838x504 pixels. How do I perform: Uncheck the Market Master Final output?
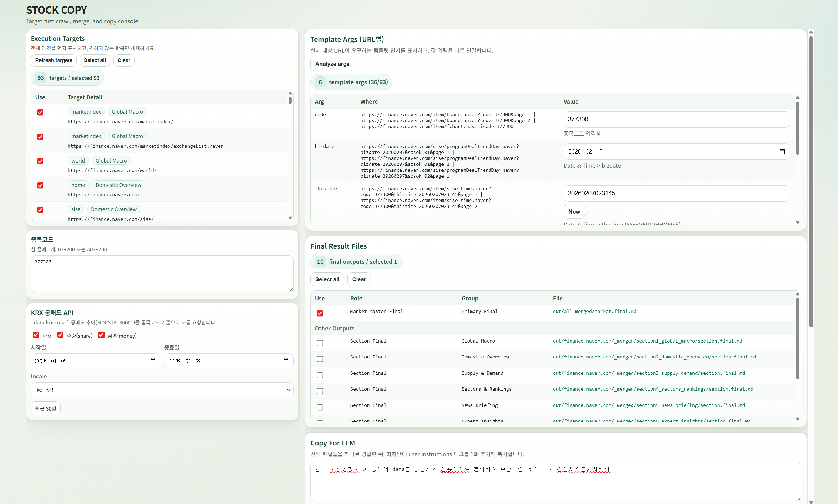click(x=320, y=313)
